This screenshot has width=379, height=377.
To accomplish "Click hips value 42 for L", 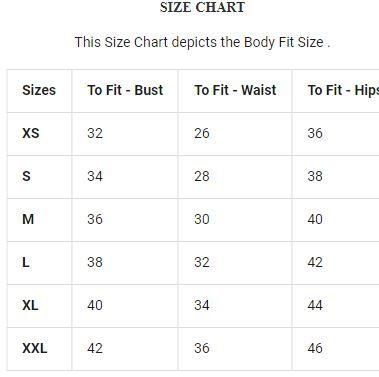I will pos(315,262).
